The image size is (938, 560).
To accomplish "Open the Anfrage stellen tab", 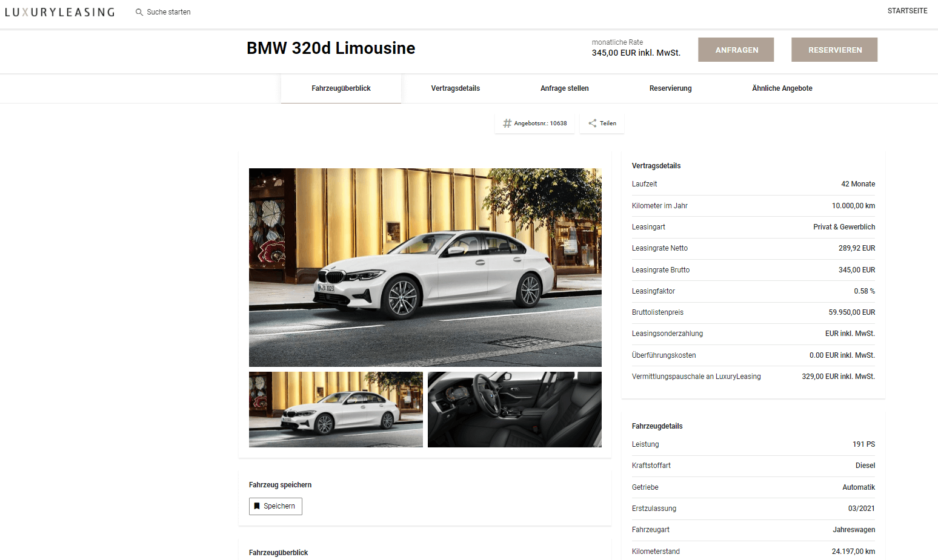I will pyautogui.click(x=565, y=88).
